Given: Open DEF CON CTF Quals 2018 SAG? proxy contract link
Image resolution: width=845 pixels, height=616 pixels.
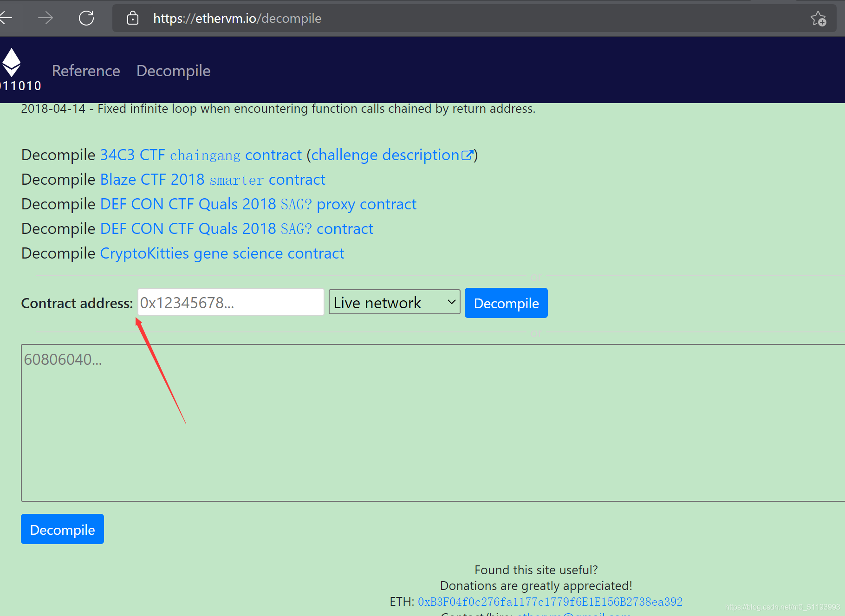Looking at the screenshot, I should coord(258,204).
